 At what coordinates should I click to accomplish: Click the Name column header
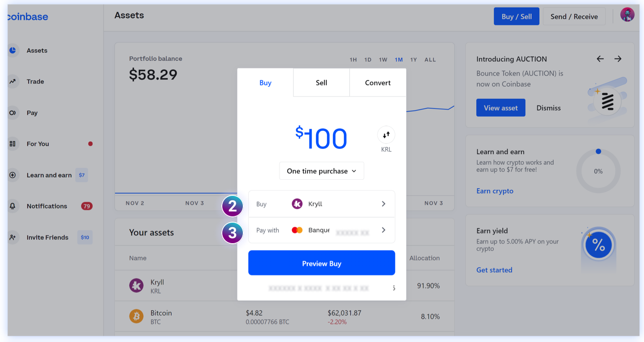138,258
